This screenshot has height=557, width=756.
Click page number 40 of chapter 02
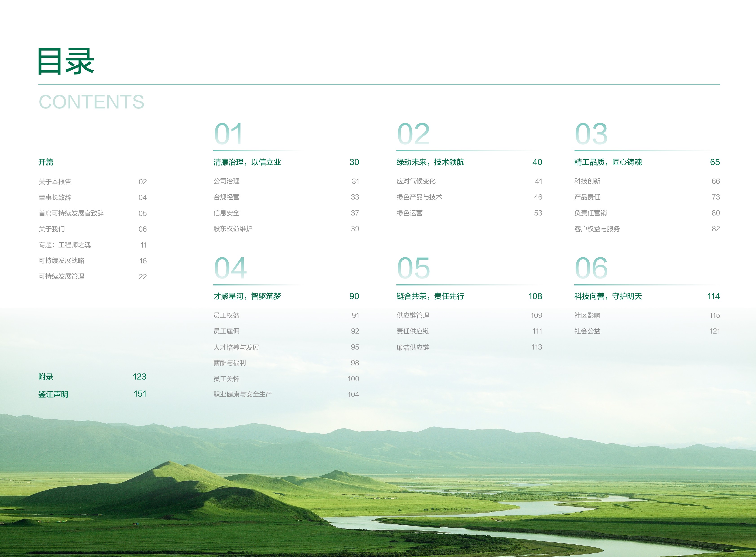537,162
